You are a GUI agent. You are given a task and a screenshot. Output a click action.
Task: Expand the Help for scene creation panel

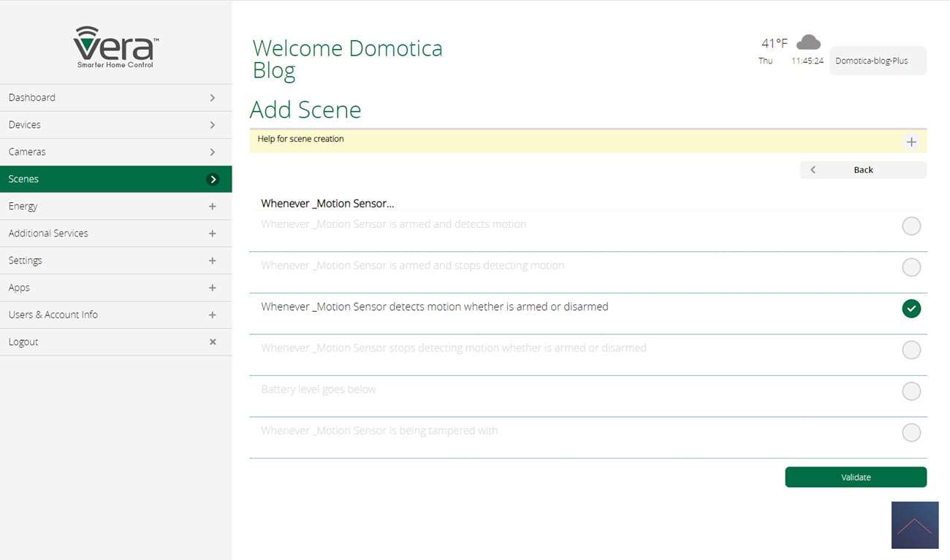911,142
